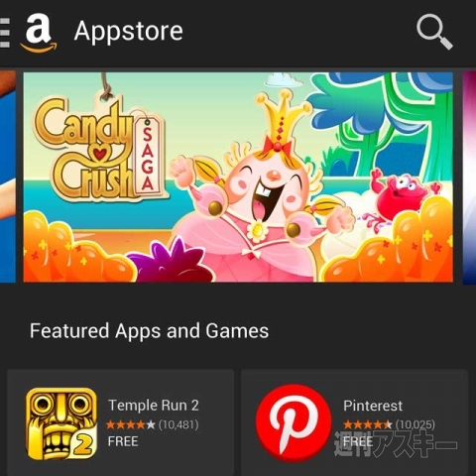This screenshot has width=476, height=476.
Task: Open the hamburger navigation menu
Action: (5, 33)
